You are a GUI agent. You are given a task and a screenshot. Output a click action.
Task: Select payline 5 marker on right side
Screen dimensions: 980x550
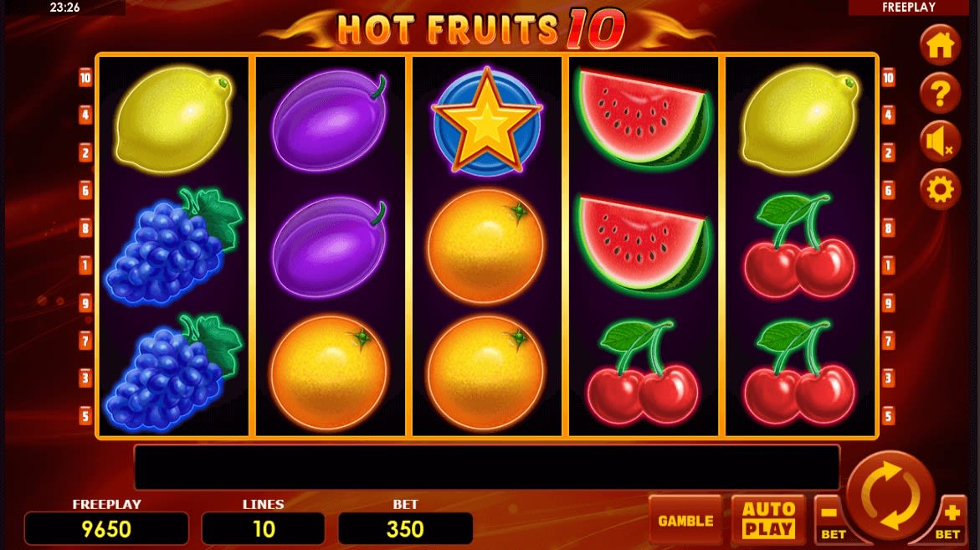888,415
